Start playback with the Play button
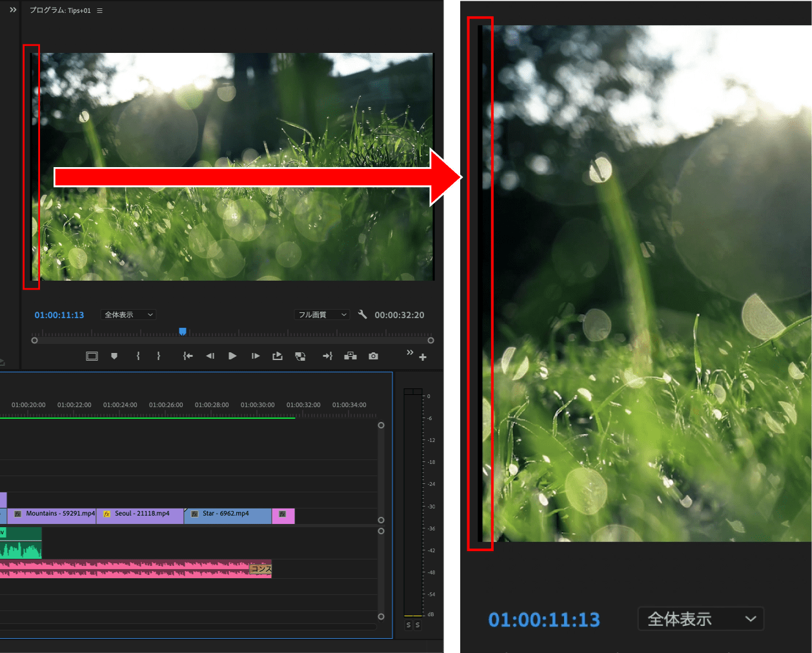 tap(232, 356)
